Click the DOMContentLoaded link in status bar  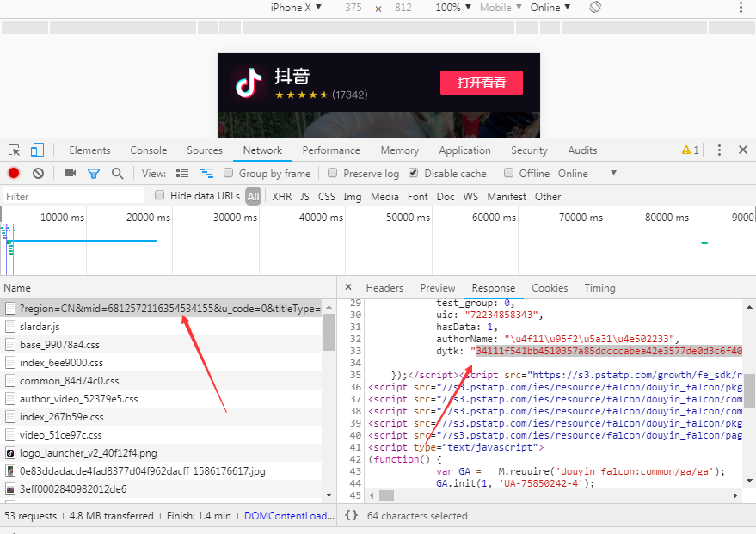pyautogui.click(x=289, y=516)
